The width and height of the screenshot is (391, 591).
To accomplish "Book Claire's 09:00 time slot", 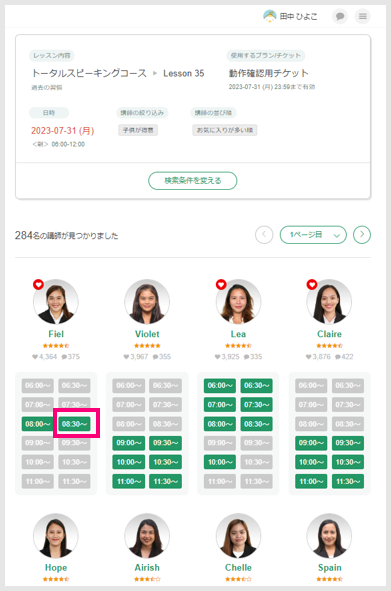I will click(x=311, y=443).
